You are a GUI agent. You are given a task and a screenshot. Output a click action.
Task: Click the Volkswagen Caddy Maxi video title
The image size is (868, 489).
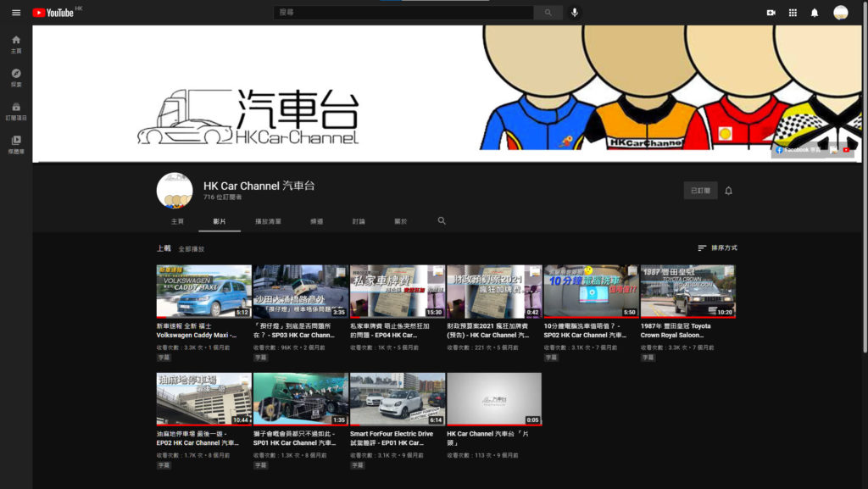197,331
